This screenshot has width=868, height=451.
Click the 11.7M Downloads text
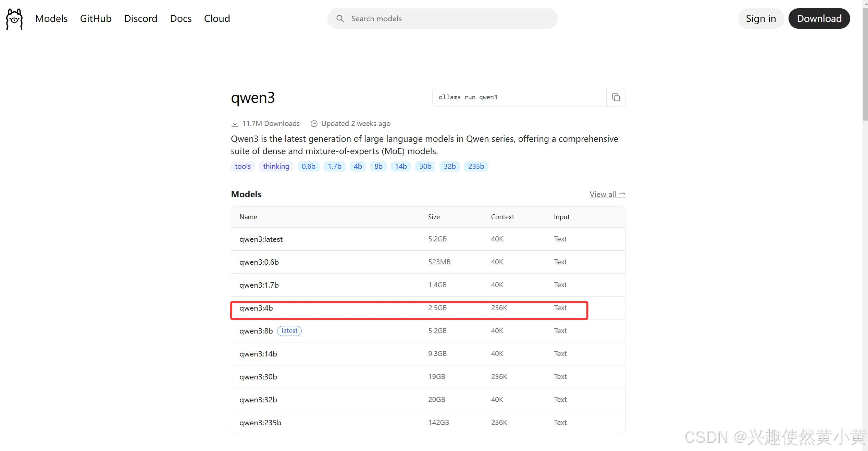click(271, 124)
